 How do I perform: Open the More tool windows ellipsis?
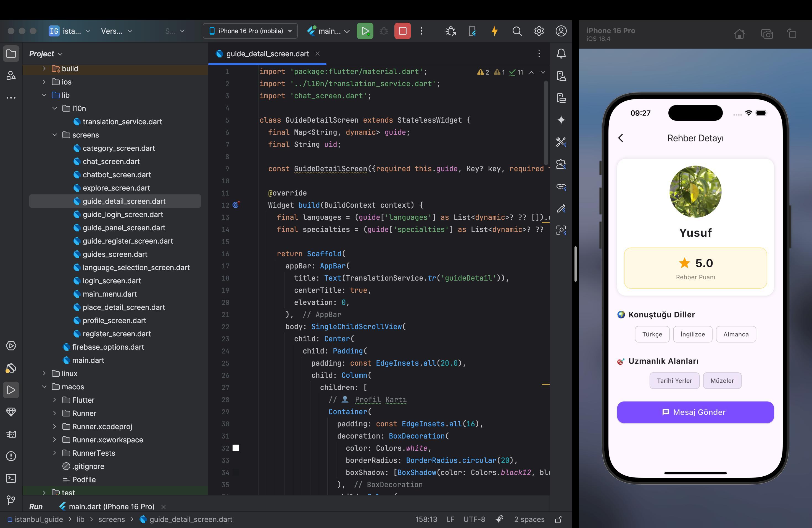11,97
